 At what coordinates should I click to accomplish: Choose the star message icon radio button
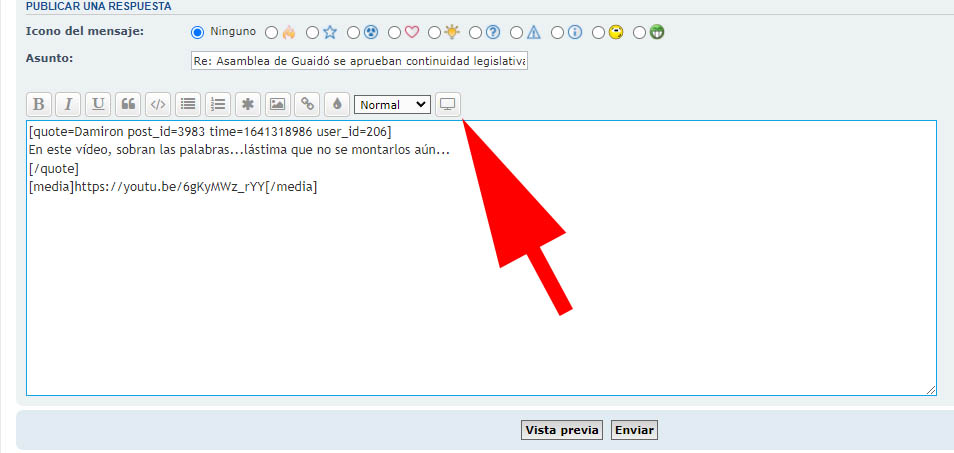coord(312,32)
